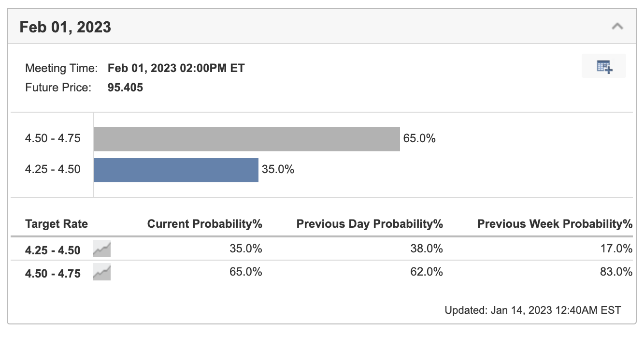This screenshot has width=644, height=337.
Task: Click the Updated Jan 14, 2023 timestamp
Action: [x=532, y=310]
